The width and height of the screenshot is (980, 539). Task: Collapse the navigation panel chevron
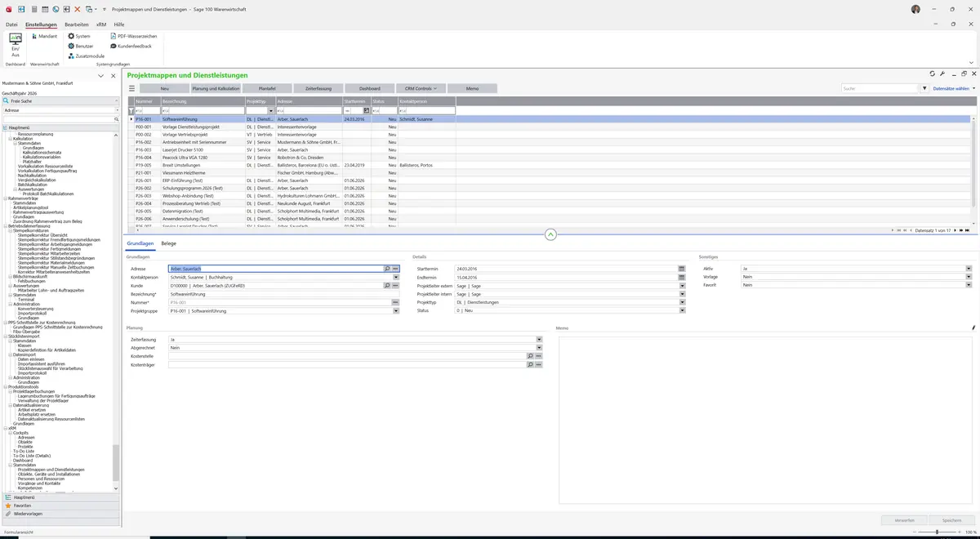click(100, 75)
